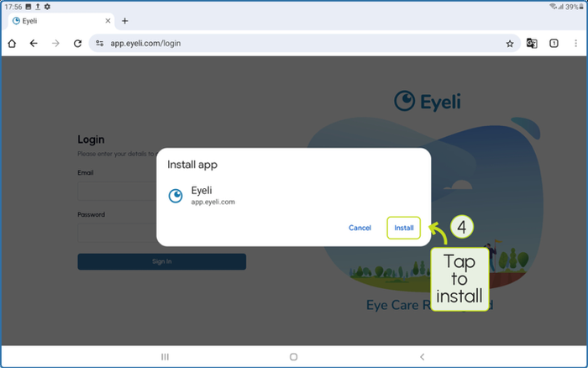Image resolution: width=588 pixels, height=368 pixels.
Task: Click the Install app dialog title
Action: click(192, 165)
